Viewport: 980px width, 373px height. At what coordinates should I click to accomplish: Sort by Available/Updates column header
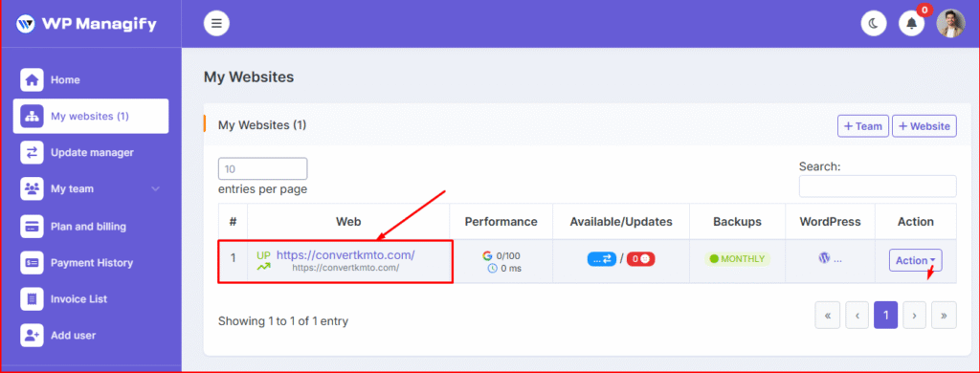[620, 221]
